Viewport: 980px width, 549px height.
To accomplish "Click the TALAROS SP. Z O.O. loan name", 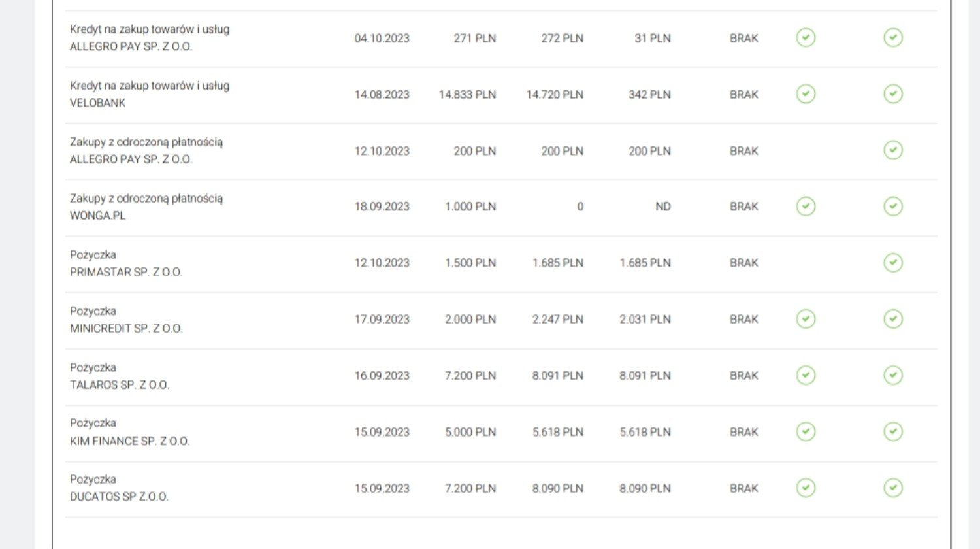I will point(119,384).
